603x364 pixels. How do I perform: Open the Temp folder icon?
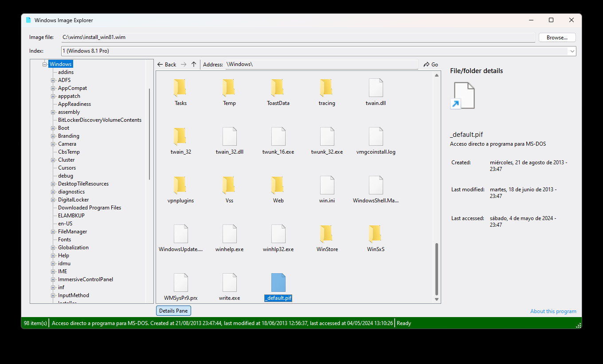[229, 88]
